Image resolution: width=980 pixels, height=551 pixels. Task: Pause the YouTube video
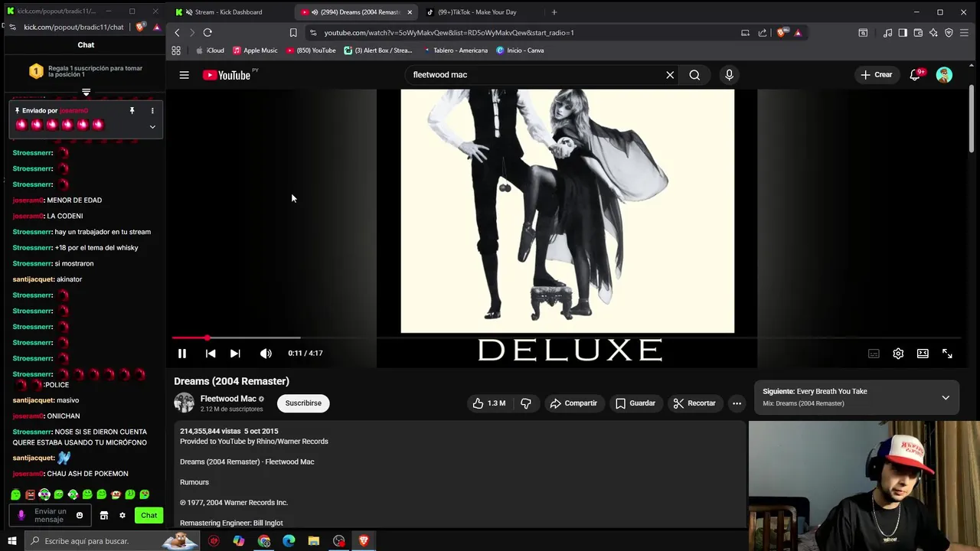tap(182, 354)
